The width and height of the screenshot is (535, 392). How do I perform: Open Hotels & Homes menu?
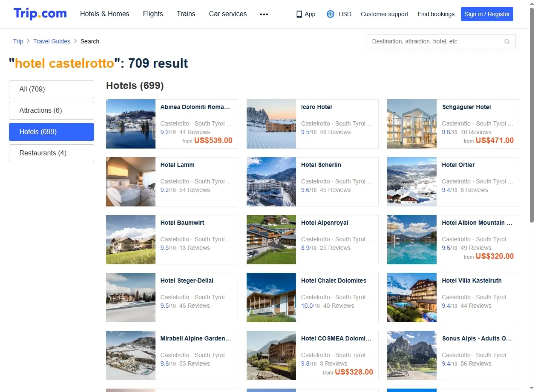click(105, 14)
